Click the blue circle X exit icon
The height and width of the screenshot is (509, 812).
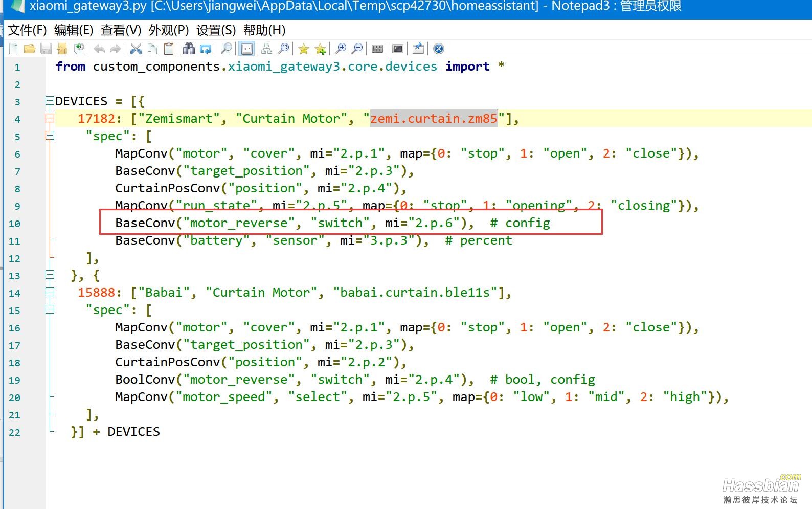(439, 49)
